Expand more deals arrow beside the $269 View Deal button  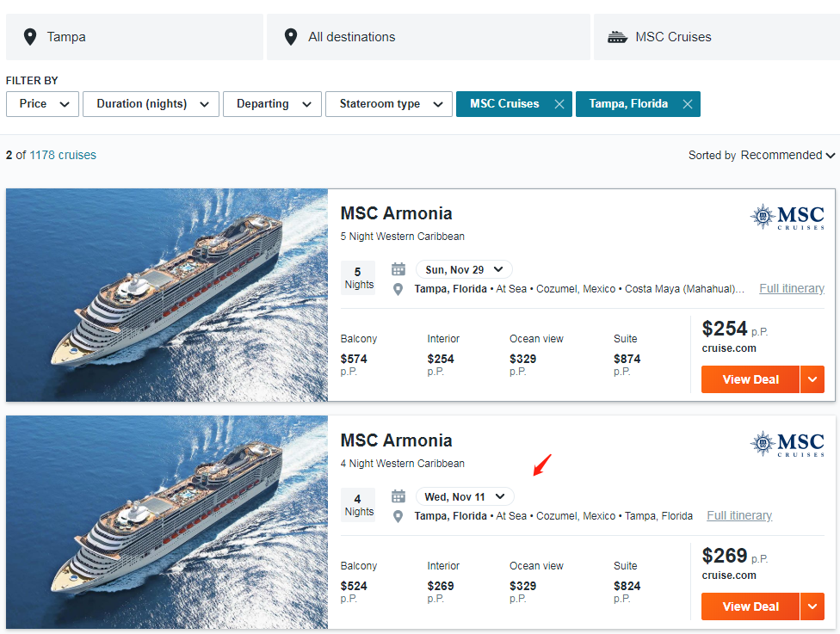[x=812, y=606]
